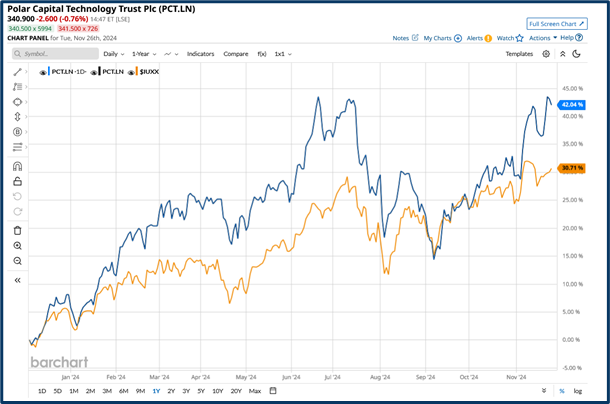
Task: Expand the shapes tool options arrow
Action: (x=26, y=102)
